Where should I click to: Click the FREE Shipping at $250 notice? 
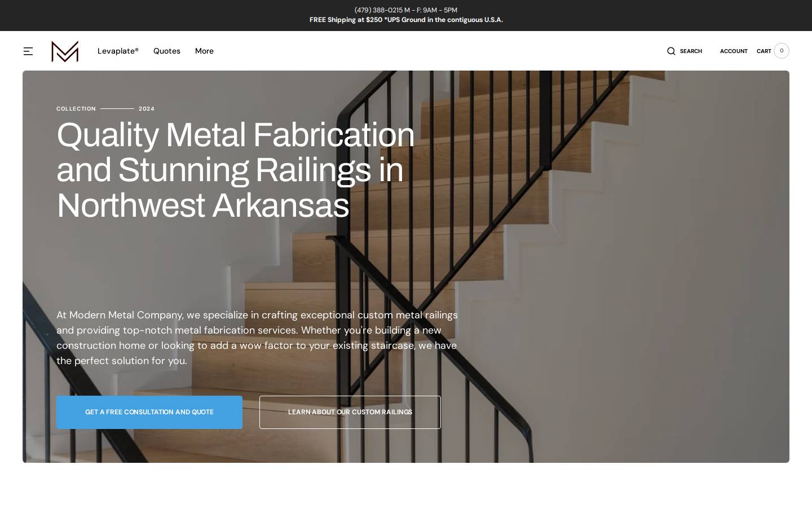(406, 20)
